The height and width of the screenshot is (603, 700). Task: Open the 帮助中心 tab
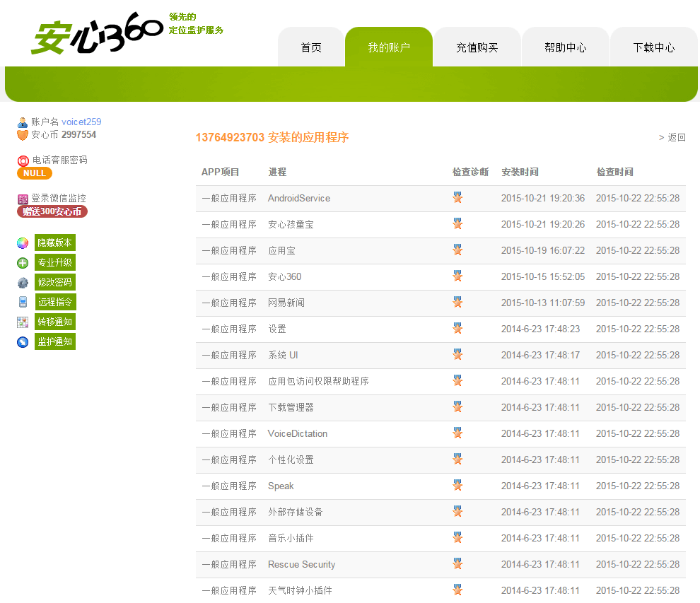point(566,47)
